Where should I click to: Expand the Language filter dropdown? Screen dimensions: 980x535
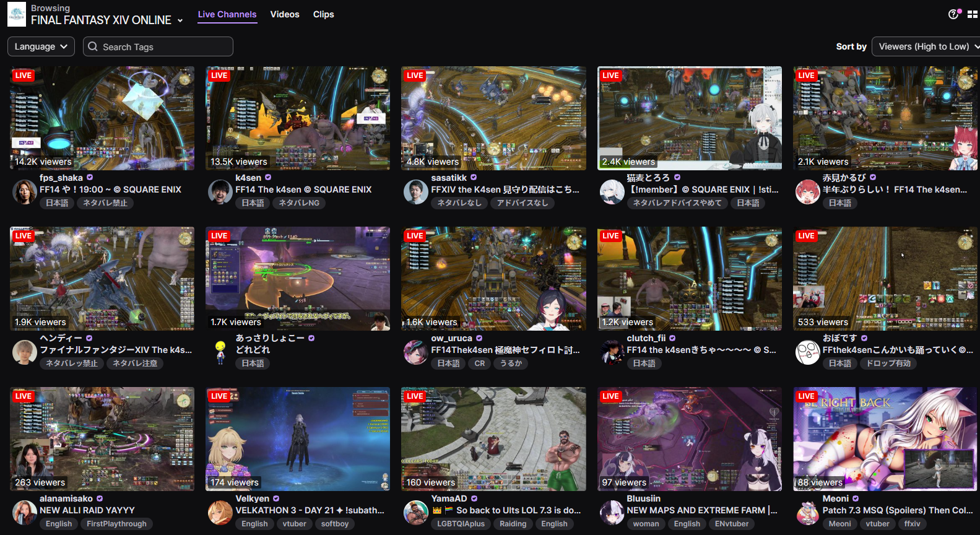[x=41, y=46]
